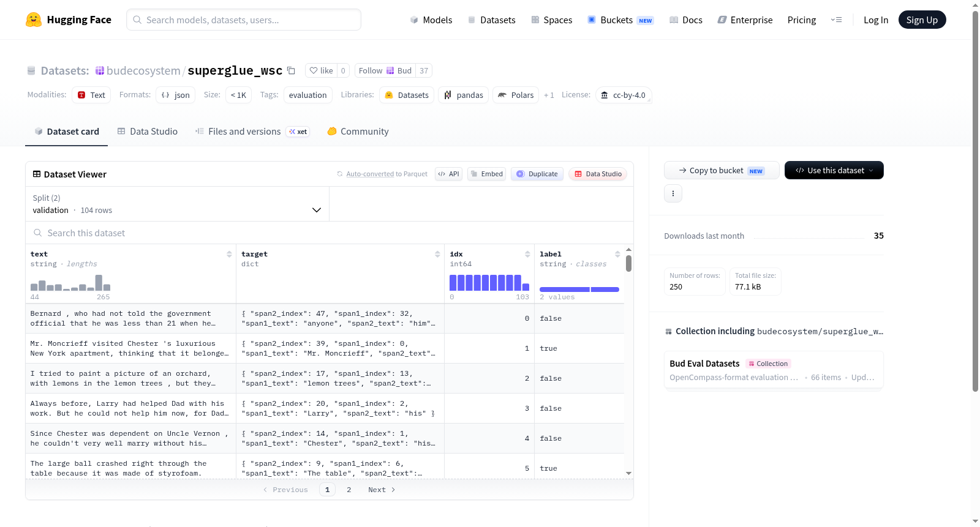Duplicate the dataset
The height and width of the screenshot is (527, 980).
tap(537, 174)
